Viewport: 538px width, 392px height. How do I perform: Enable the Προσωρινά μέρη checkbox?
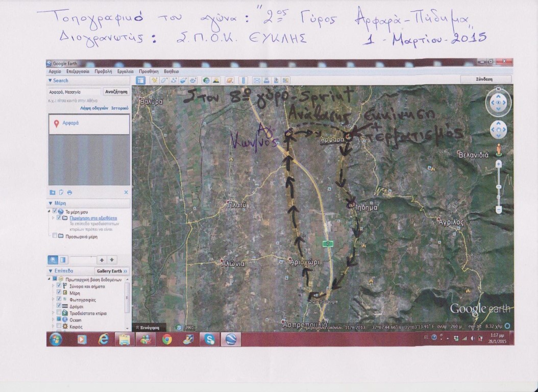point(55,236)
